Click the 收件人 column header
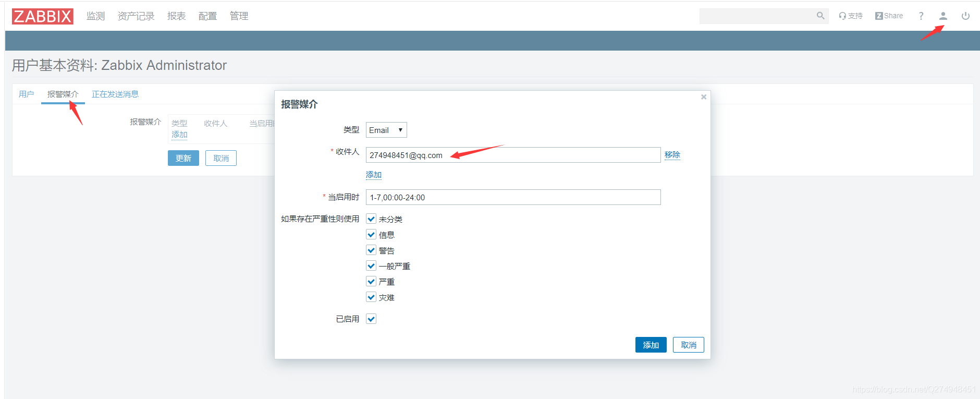The image size is (980, 399). (x=216, y=124)
